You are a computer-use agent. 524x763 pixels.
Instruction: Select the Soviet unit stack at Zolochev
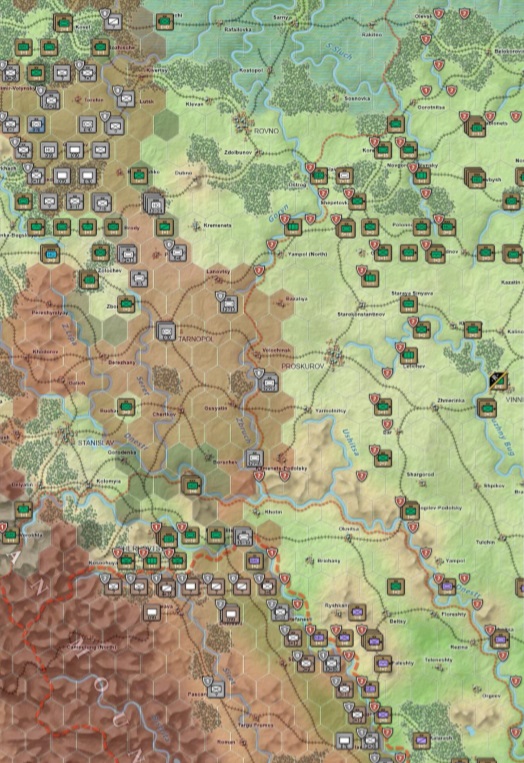[89, 279]
